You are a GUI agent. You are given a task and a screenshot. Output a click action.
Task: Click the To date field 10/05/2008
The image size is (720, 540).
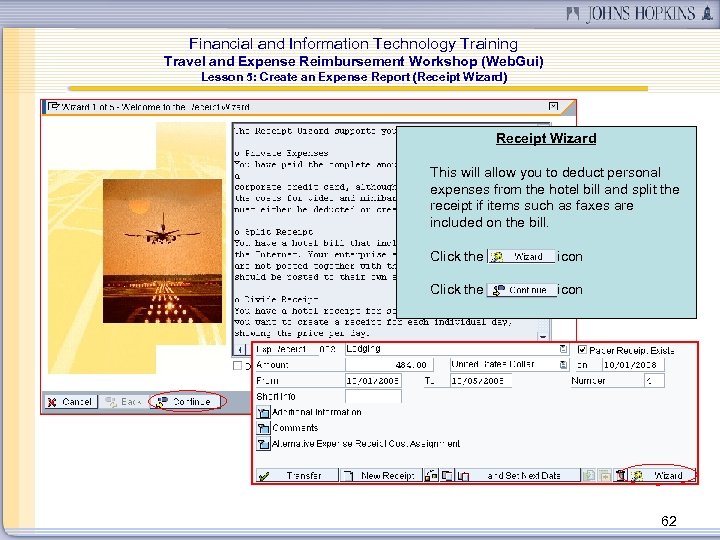click(481, 381)
